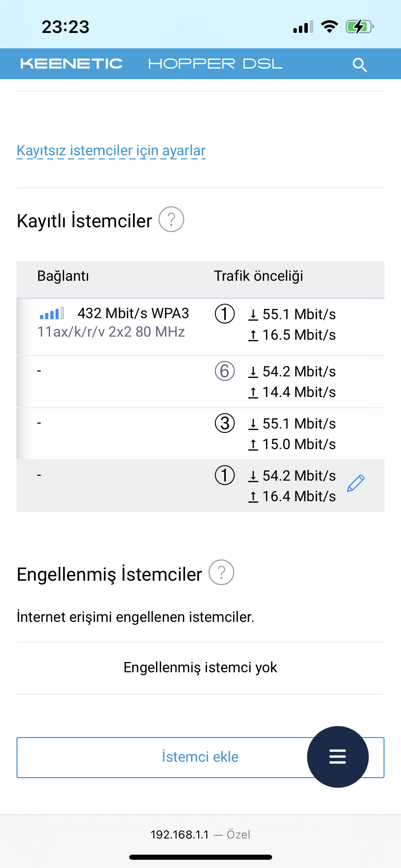Open Kayıtsız istemciler için ayarlar link
This screenshot has height=868, width=401.
coord(111,151)
